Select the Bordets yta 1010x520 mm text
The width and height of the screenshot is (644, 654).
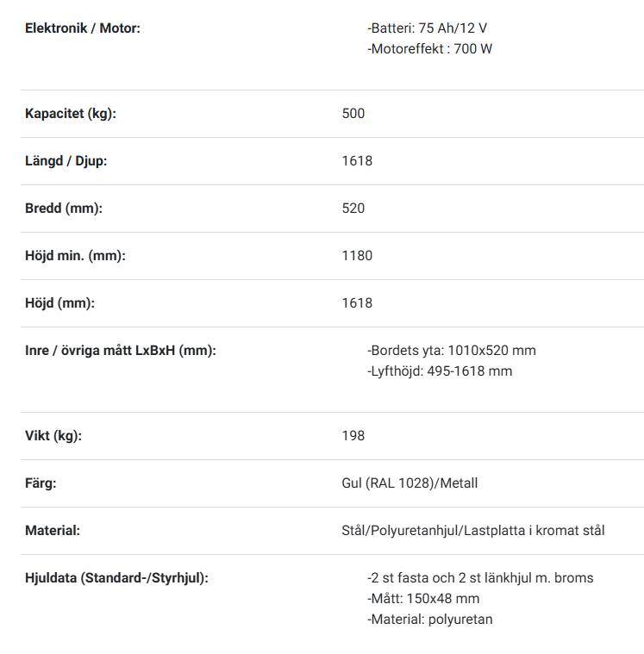tap(452, 351)
